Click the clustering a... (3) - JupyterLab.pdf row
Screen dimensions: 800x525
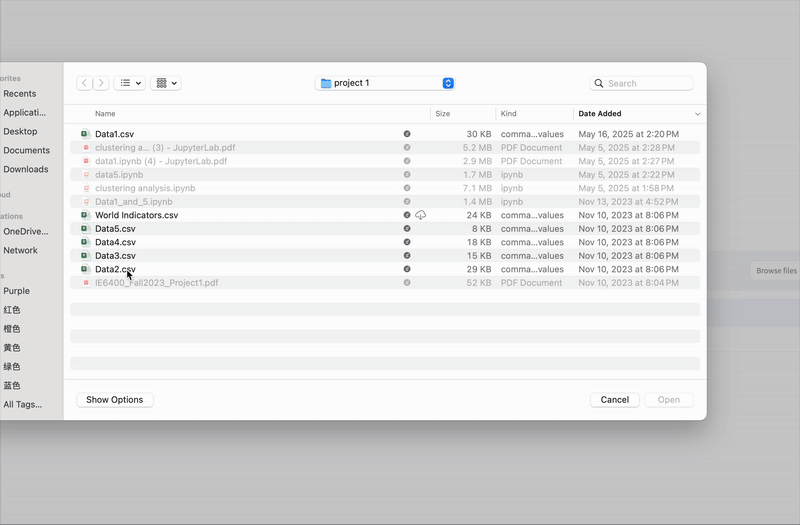[x=385, y=147]
